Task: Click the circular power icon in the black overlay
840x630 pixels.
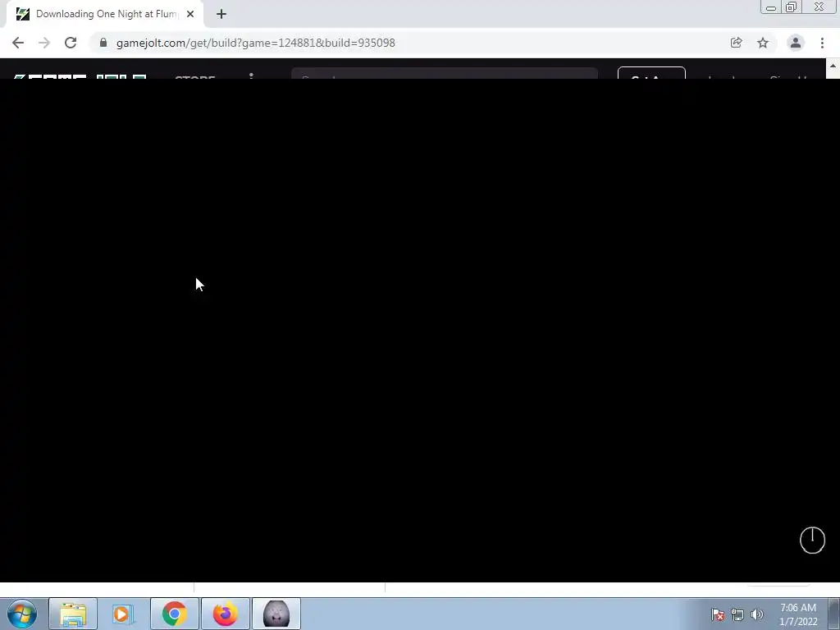Action: coord(812,540)
